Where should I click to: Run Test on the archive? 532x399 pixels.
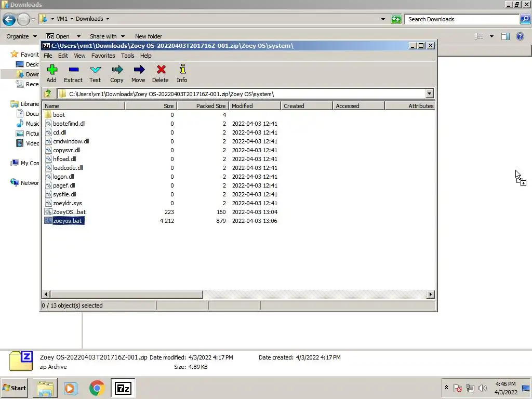point(96,70)
